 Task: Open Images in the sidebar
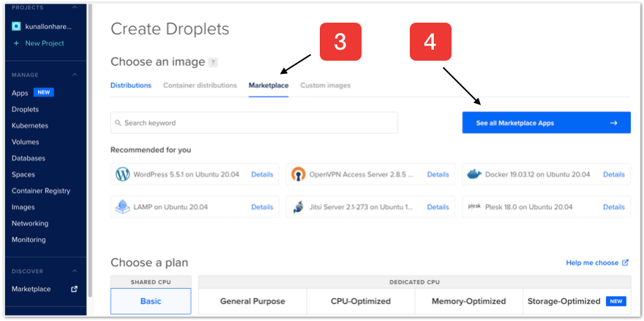pos(23,207)
